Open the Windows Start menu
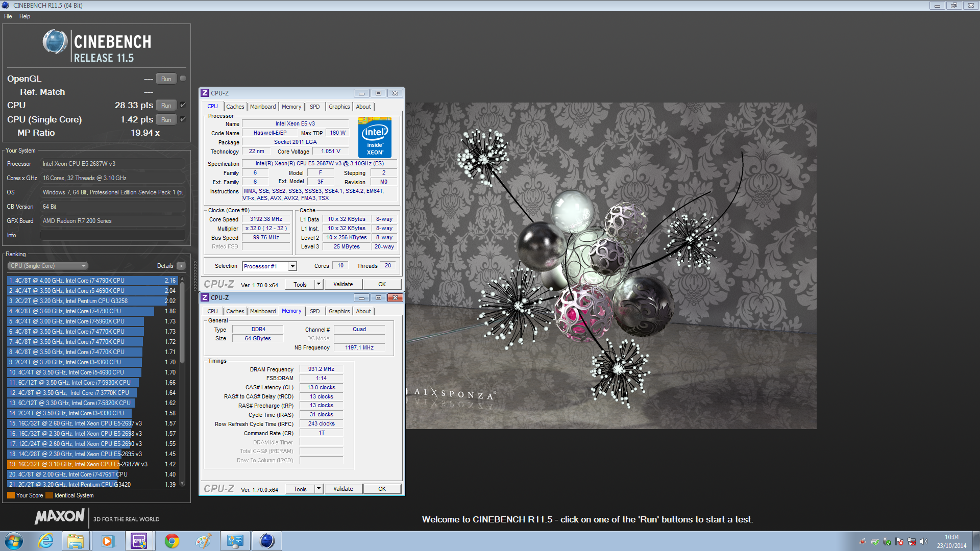The image size is (980, 551). (x=14, y=541)
